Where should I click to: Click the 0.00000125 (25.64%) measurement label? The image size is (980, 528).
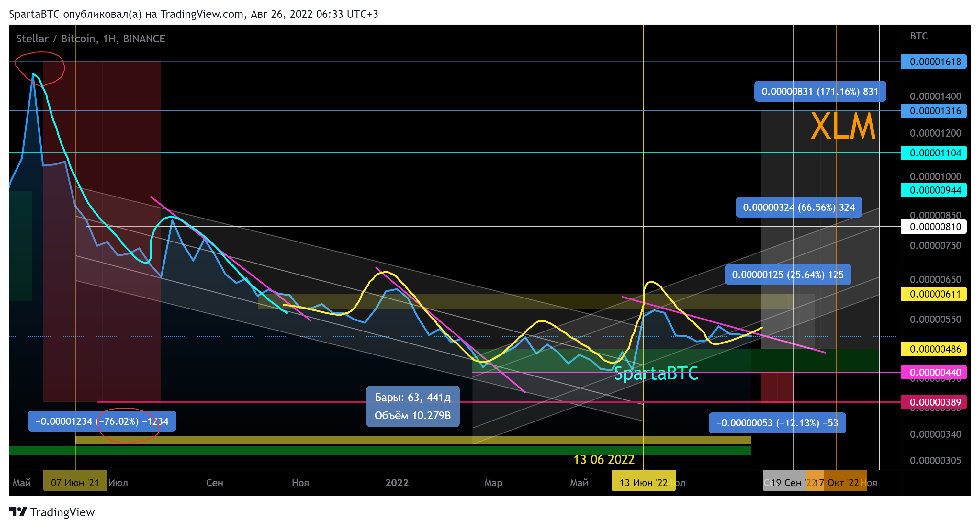tap(788, 275)
